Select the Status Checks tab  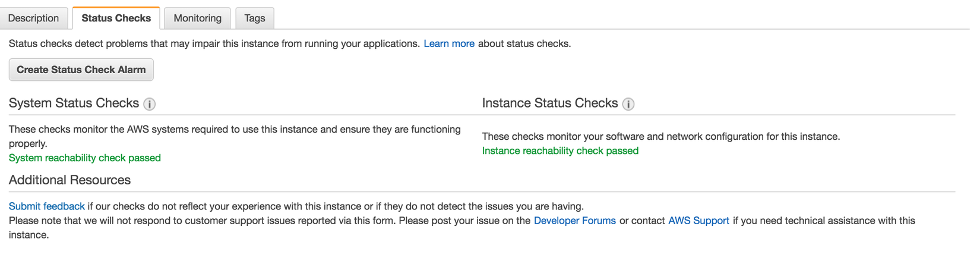(116, 18)
